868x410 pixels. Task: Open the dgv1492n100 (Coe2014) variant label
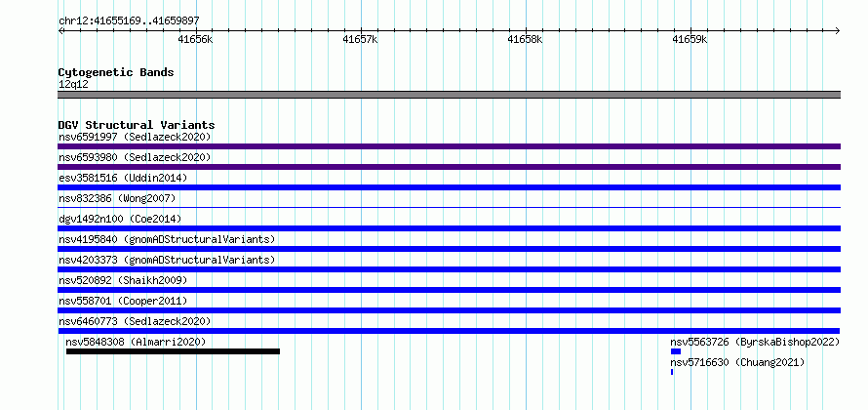tap(120, 219)
